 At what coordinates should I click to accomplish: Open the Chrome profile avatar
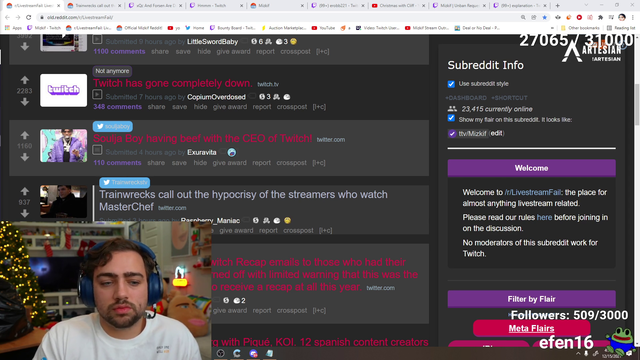point(622,17)
